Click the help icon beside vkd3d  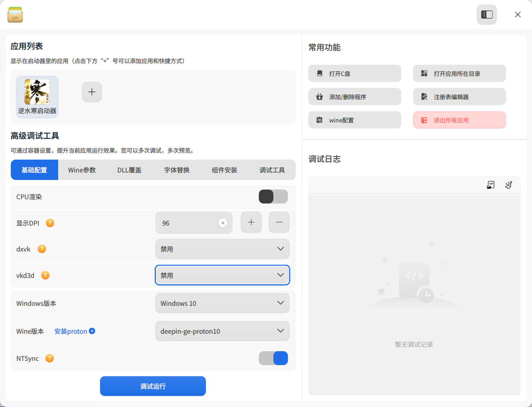coord(45,275)
